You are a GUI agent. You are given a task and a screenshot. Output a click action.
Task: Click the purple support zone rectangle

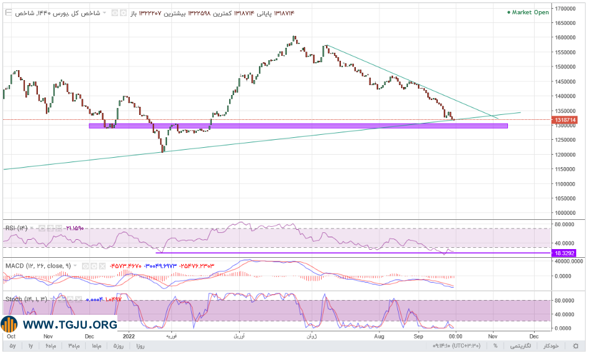tap(298, 126)
